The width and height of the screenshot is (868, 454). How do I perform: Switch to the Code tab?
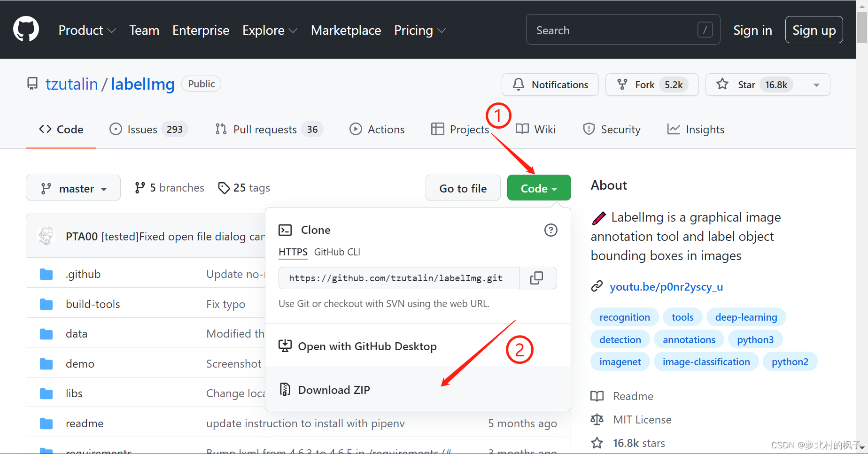pos(61,130)
